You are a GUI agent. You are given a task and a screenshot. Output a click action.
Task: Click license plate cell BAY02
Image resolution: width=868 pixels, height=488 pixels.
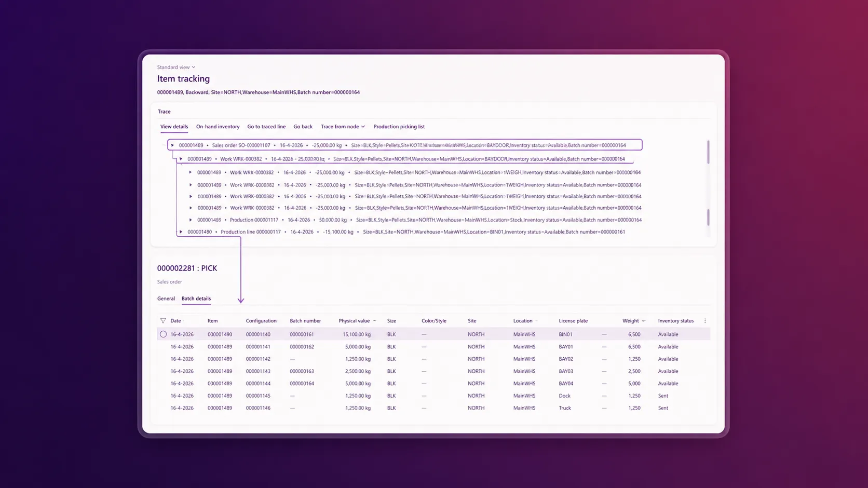point(566,359)
